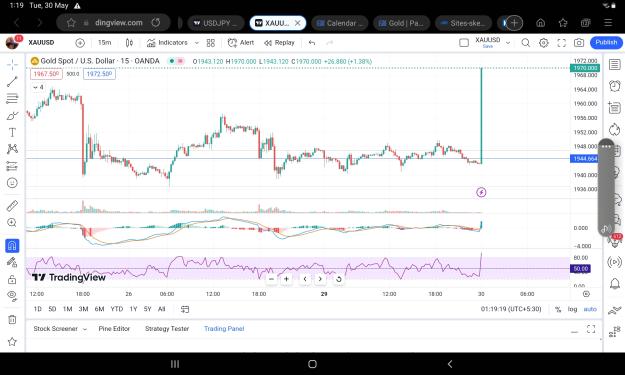Open the Strategy Tester tab
The image size is (625, 375).
click(x=167, y=329)
